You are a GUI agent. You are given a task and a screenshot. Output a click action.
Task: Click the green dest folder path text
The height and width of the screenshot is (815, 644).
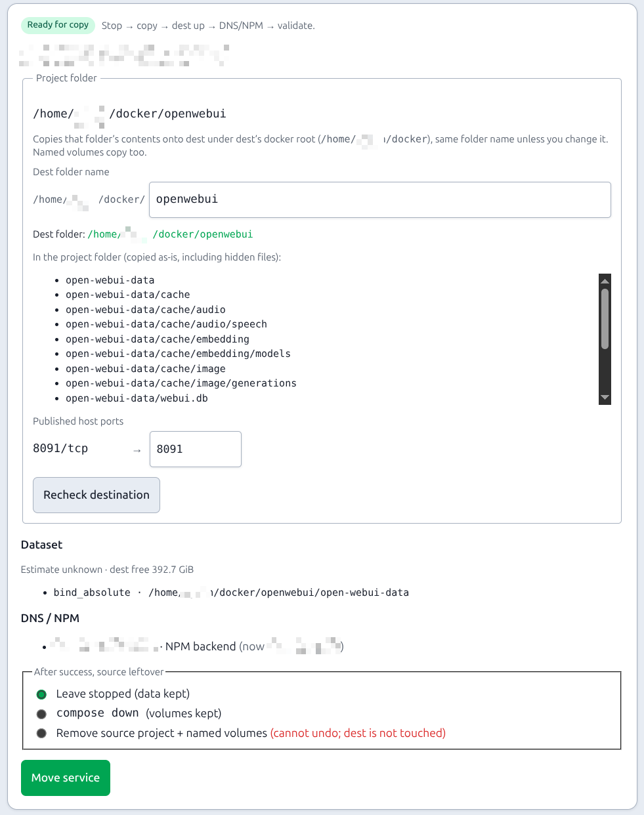[x=170, y=234]
